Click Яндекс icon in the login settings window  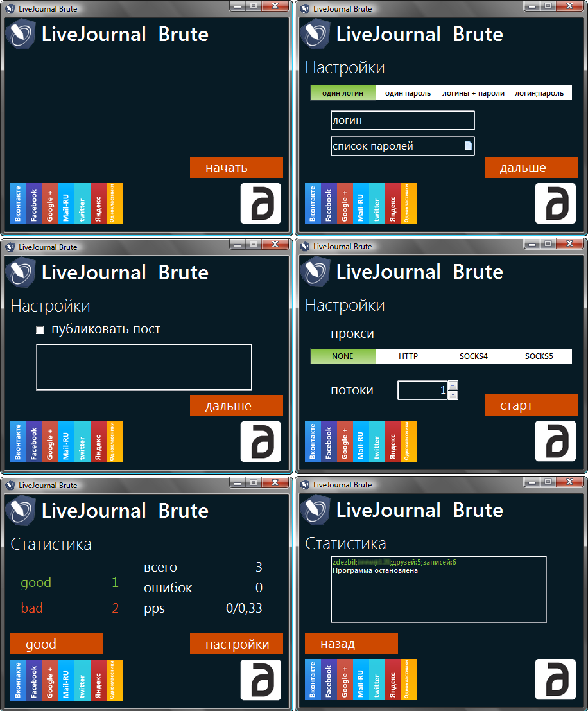tap(393, 204)
